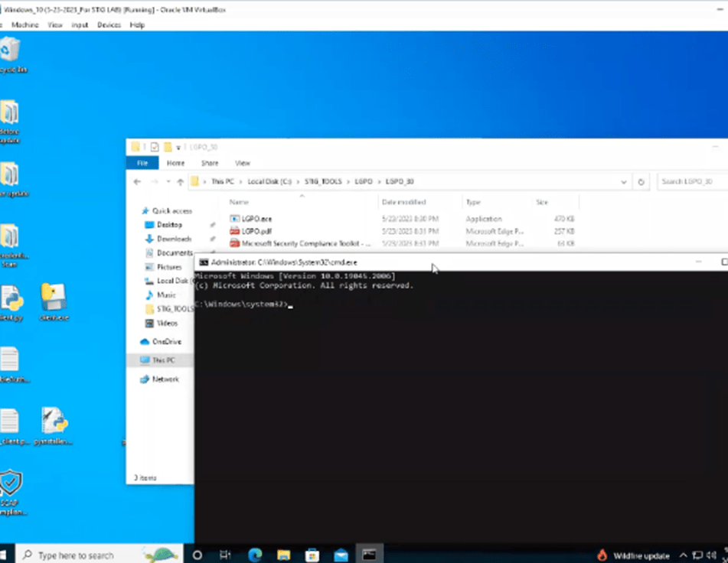This screenshot has height=563, width=728.
Task: Click the Microsoft Store taskbar icon
Action: [312, 555]
